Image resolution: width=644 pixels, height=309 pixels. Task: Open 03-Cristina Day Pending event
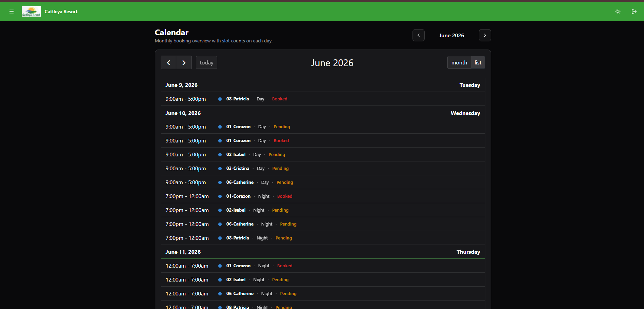[x=323, y=168]
